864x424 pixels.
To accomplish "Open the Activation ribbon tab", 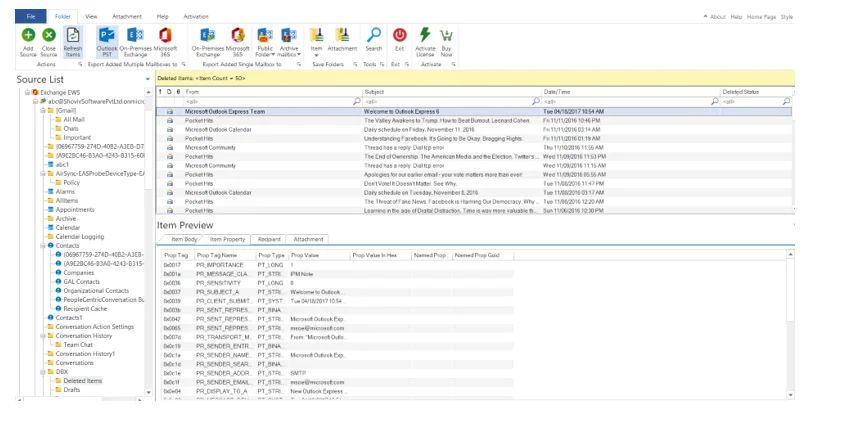I will [x=196, y=17].
